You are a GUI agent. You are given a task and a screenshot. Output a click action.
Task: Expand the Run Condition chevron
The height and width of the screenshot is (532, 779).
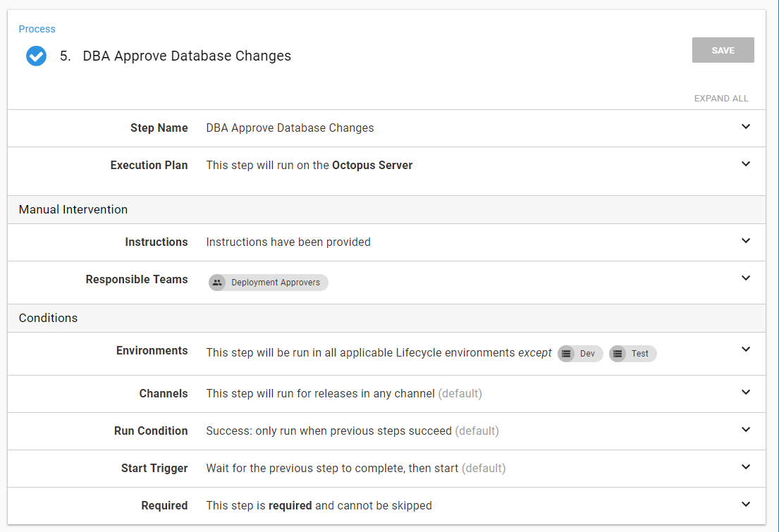click(x=746, y=430)
